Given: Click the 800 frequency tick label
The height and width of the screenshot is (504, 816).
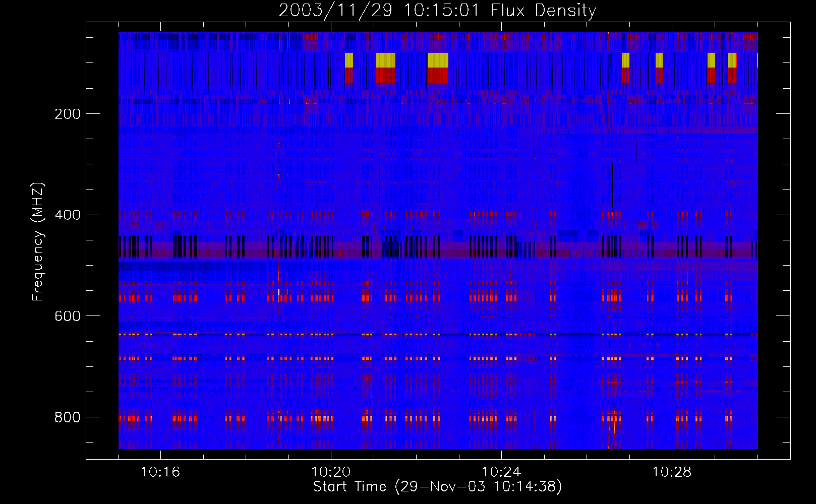Looking at the screenshot, I should coord(68,417).
